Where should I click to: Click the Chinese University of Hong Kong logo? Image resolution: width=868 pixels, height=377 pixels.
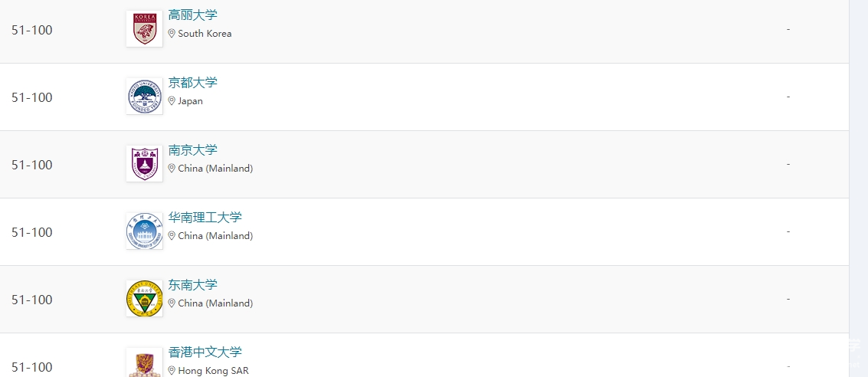[144, 362]
